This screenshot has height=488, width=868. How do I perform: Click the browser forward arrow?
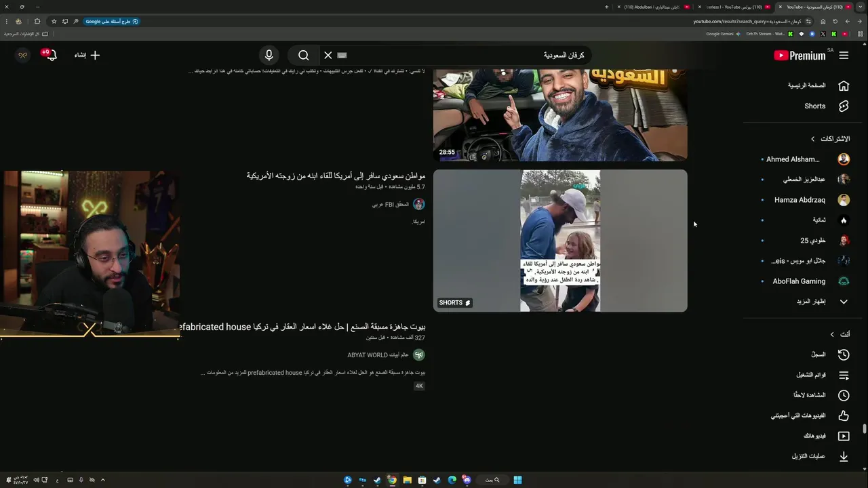coord(848,21)
